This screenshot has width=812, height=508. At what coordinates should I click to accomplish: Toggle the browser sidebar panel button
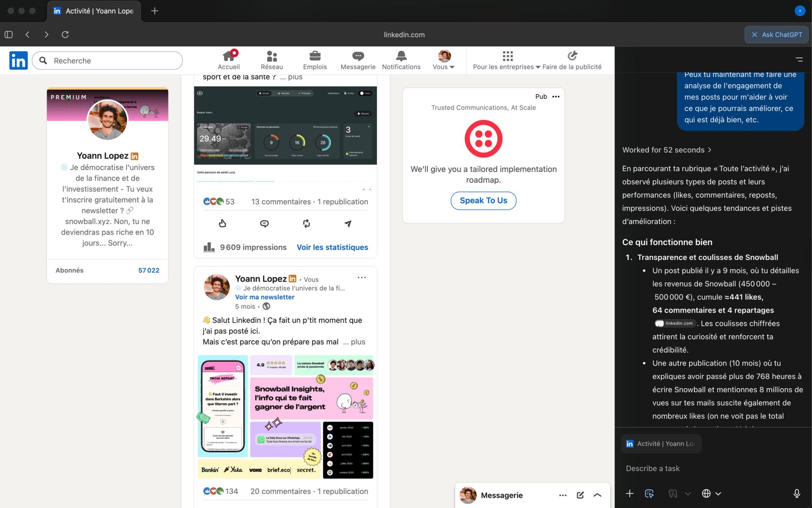(x=9, y=35)
